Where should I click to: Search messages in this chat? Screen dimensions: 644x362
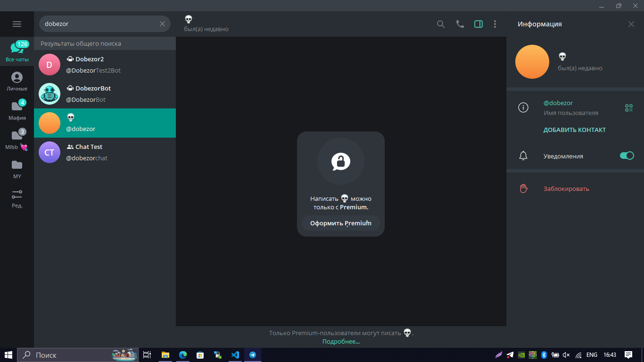tap(441, 24)
